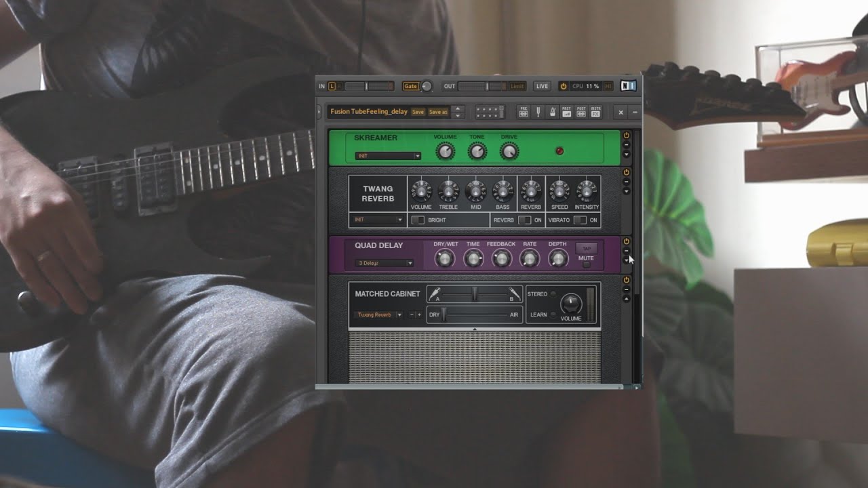The height and width of the screenshot is (488, 868).
Task: Clear the rack with X icon
Action: tap(620, 112)
